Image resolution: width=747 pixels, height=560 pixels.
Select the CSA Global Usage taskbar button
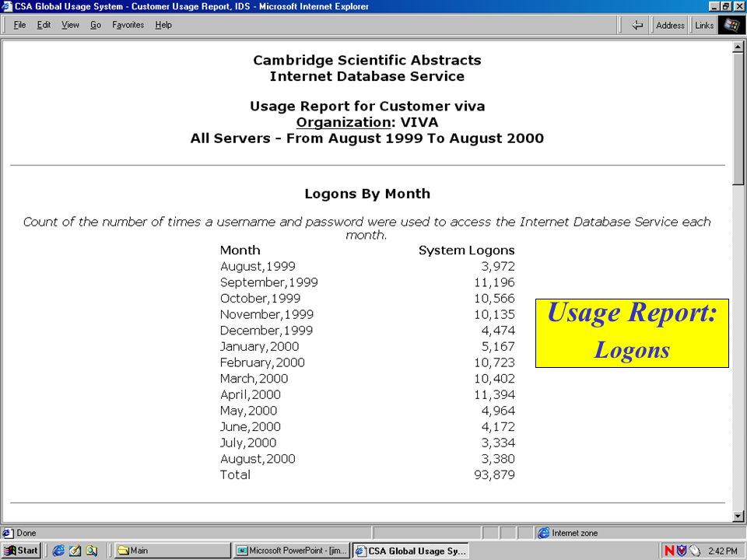pyautogui.click(x=411, y=551)
